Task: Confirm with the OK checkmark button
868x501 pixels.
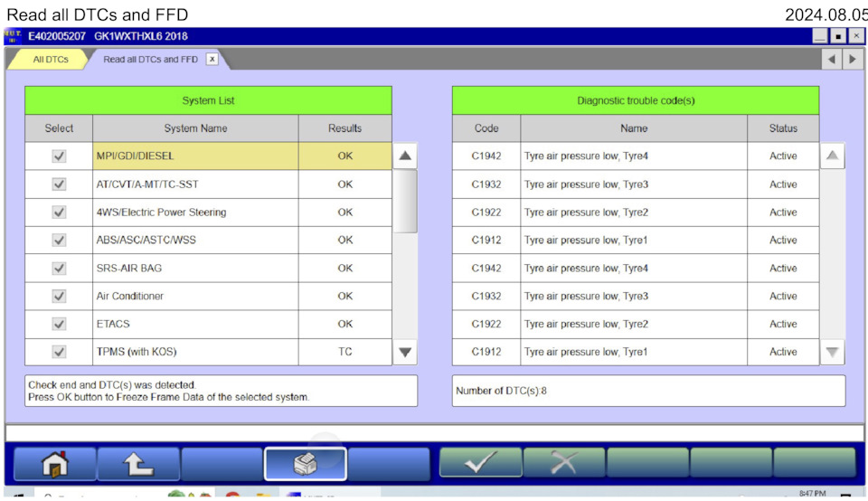Action: pos(480,462)
